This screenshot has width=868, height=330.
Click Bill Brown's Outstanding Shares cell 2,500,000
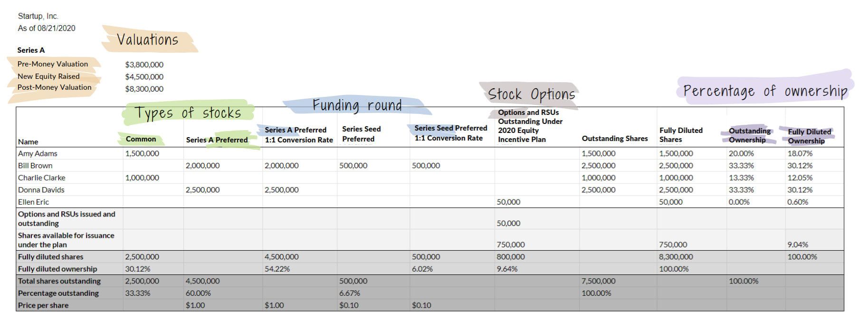click(599, 166)
